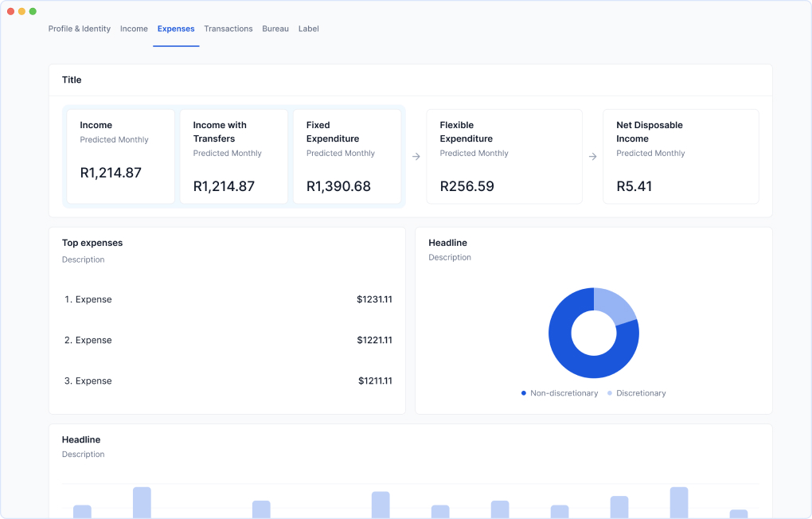The width and height of the screenshot is (812, 519).
Task: Click the arrow before Net Disposable Income
Action: pos(592,157)
